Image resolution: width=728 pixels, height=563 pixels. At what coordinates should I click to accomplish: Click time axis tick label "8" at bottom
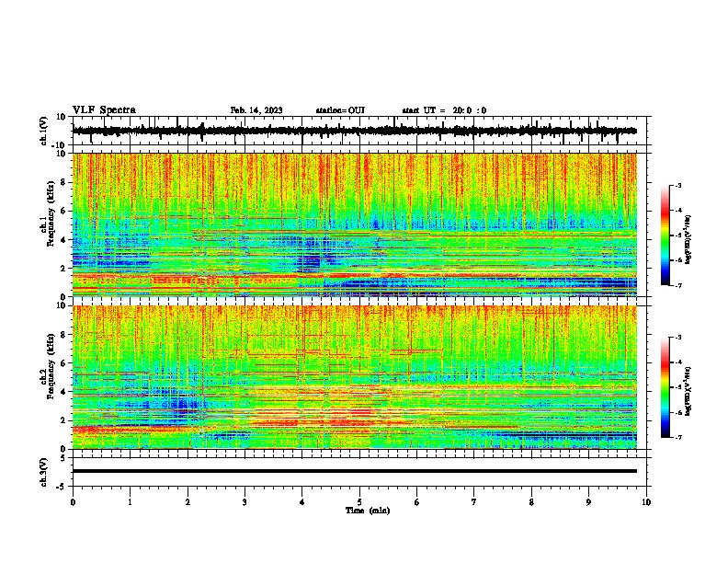click(x=531, y=502)
